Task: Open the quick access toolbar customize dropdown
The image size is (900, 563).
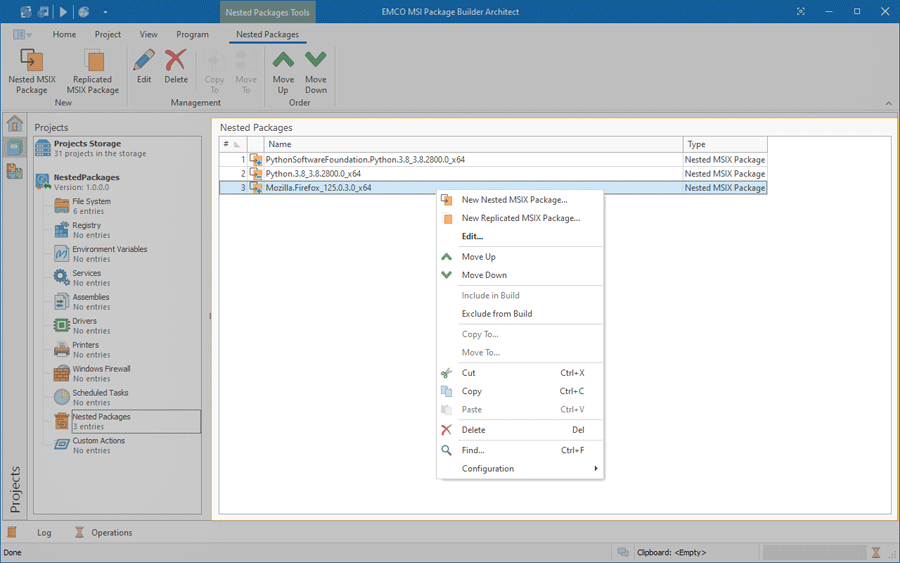Action: 105,12
